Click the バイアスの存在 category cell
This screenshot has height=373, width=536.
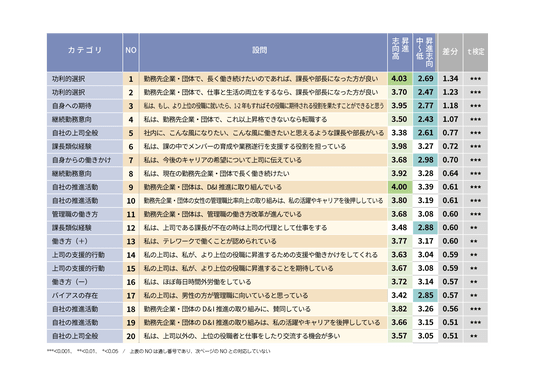tap(84, 295)
